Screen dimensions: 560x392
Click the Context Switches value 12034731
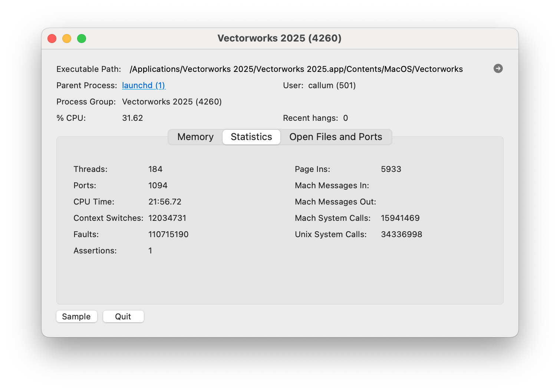click(167, 218)
